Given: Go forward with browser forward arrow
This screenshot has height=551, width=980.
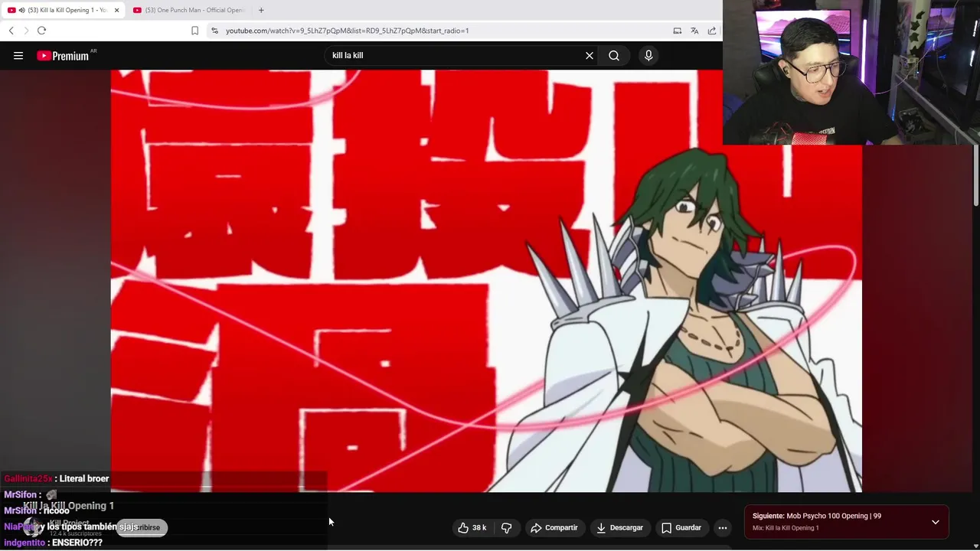Looking at the screenshot, I should pos(26,31).
